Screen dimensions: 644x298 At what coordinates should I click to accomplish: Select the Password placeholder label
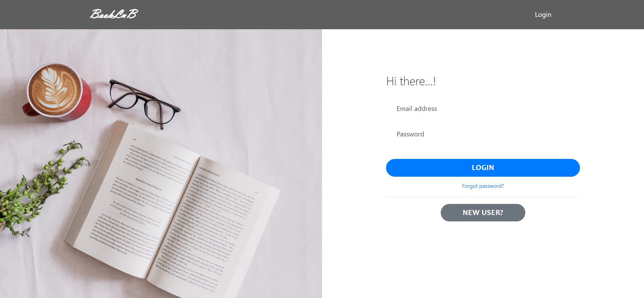(410, 134)
